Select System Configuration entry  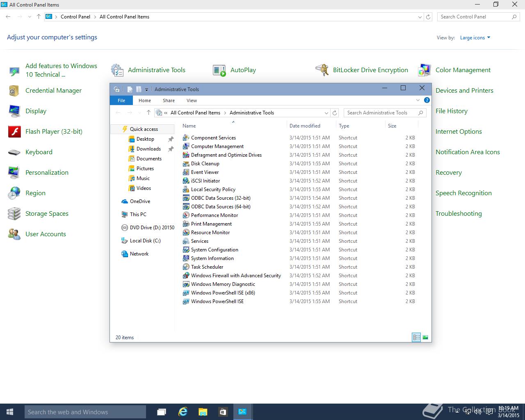tap(215, 250)
